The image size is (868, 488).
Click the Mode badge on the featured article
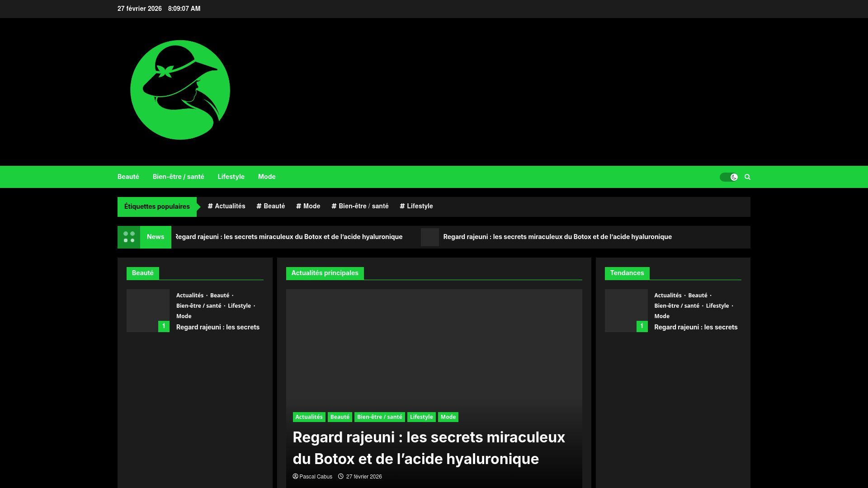point(448,417)
